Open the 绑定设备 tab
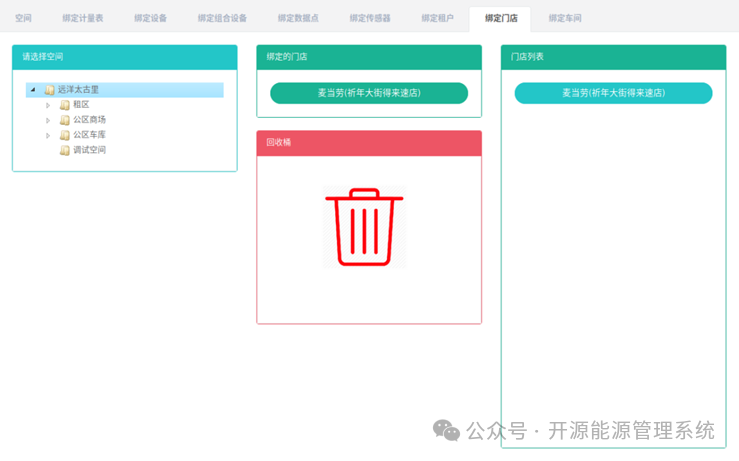 pos(150,18)
